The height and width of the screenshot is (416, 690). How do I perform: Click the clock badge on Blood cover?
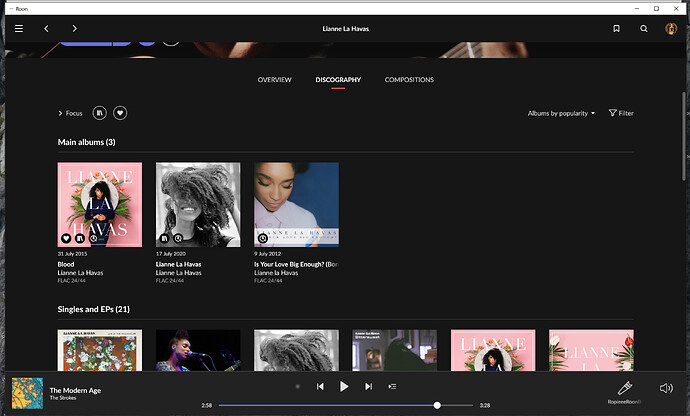[93, 238]
